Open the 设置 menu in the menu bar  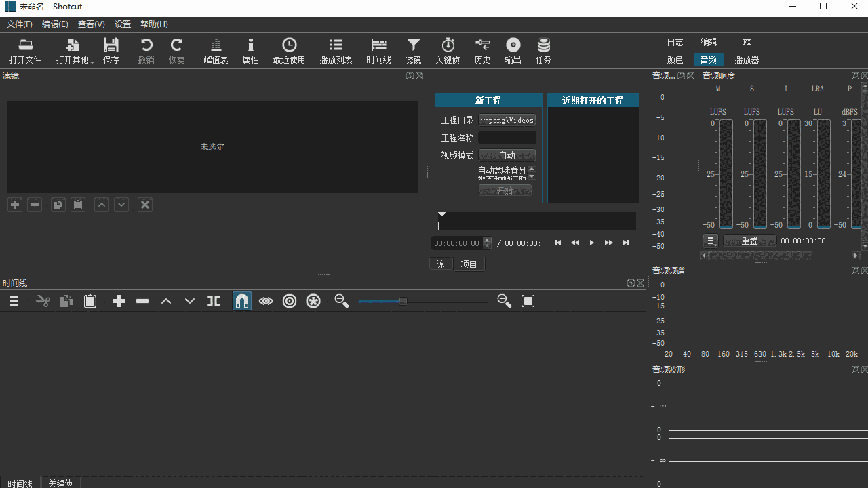[123, 24]
